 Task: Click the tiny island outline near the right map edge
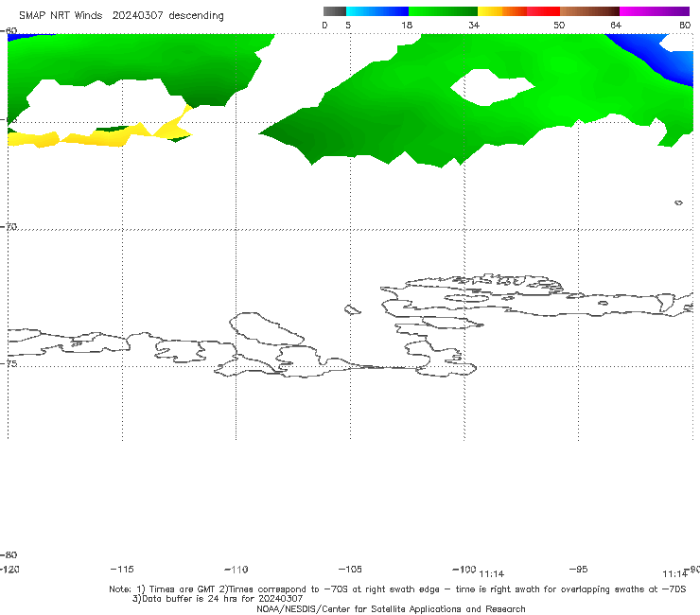(678, 202)
